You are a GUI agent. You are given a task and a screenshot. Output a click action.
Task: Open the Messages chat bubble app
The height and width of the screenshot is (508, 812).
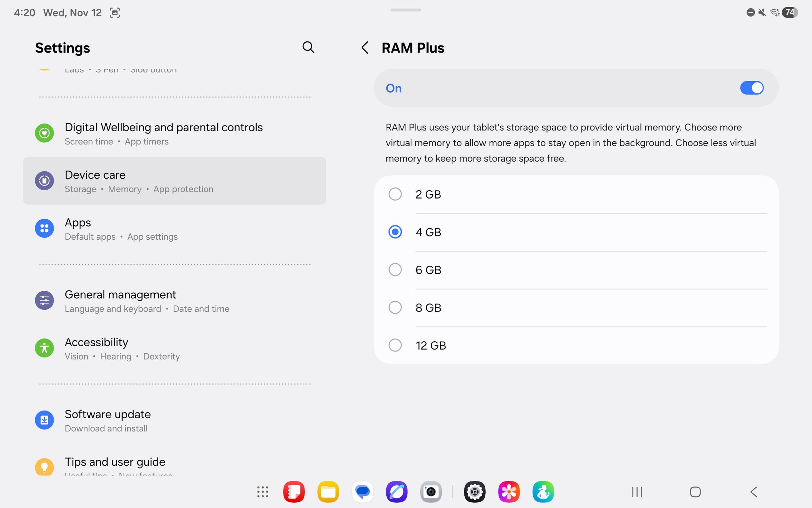coord(362,492)
